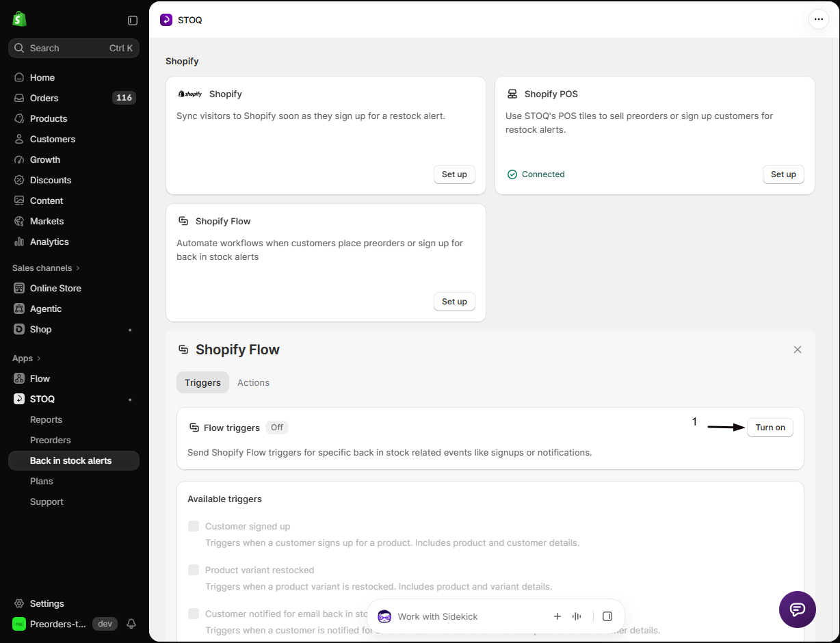Set up the Shopify POS integration
Viewport: 840px width, 643px height.
tap(783, 174)
